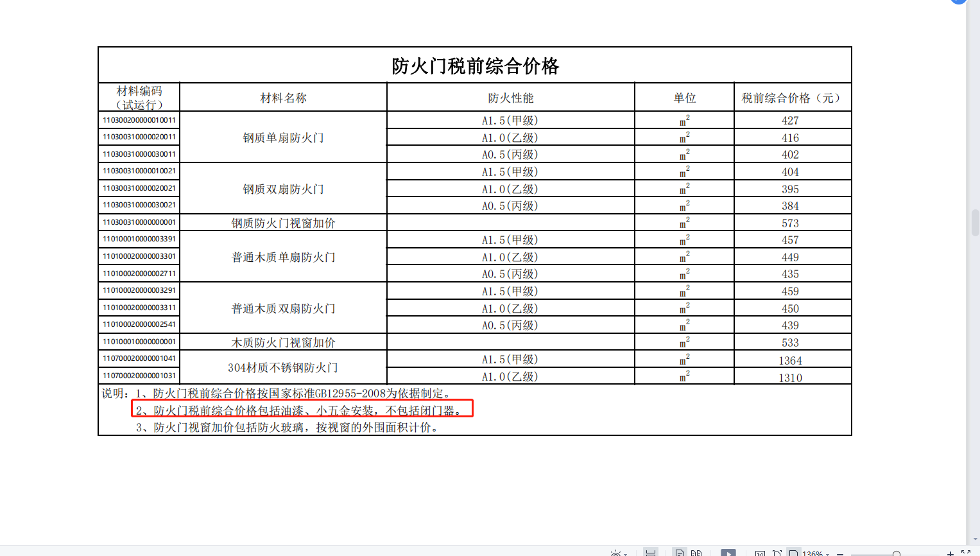This screenshot has width=980, height=556.
Task: Click material code 110100010000003391
Action: pyautogui.click(x=139, y=239)
